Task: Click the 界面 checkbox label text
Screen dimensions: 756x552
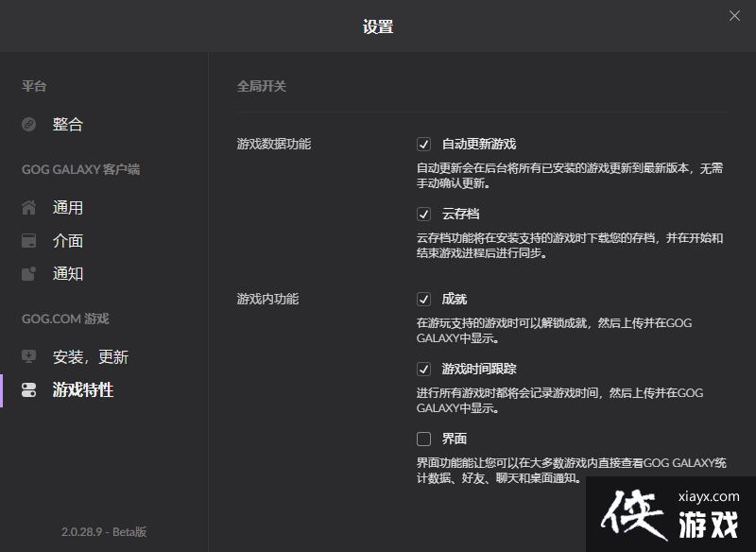Action: pyautogui.click(x=455, y=440)
